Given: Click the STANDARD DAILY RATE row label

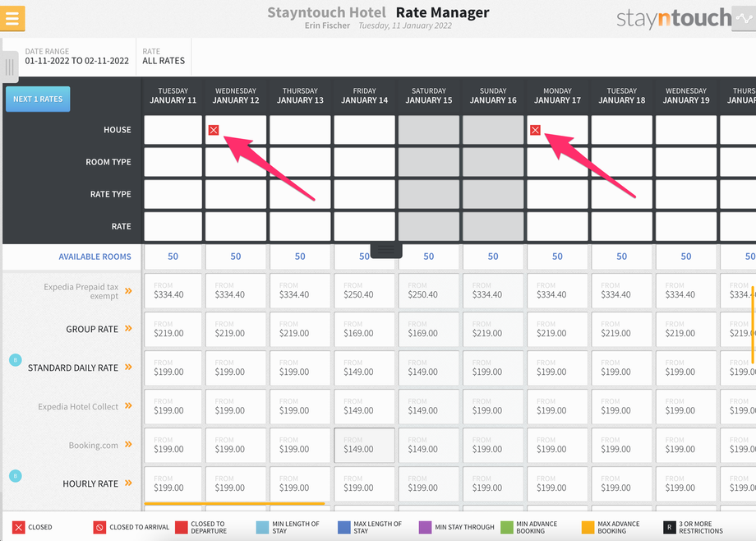Looking at the screenshot, I should coord(73,368).
